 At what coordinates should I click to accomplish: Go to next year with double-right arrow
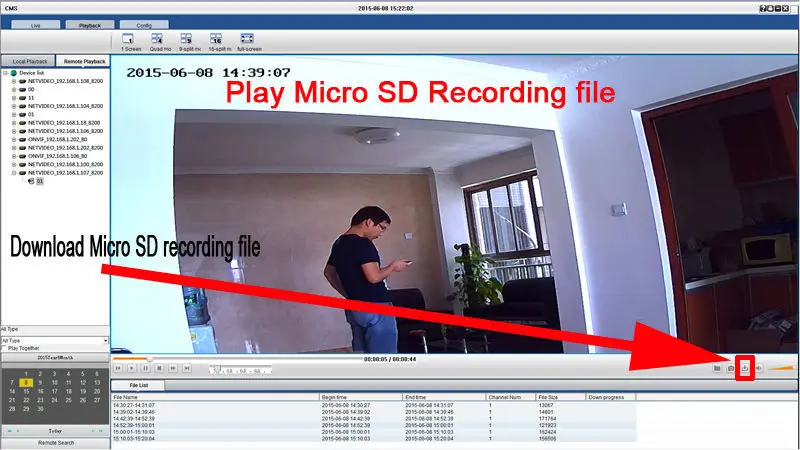101,431
